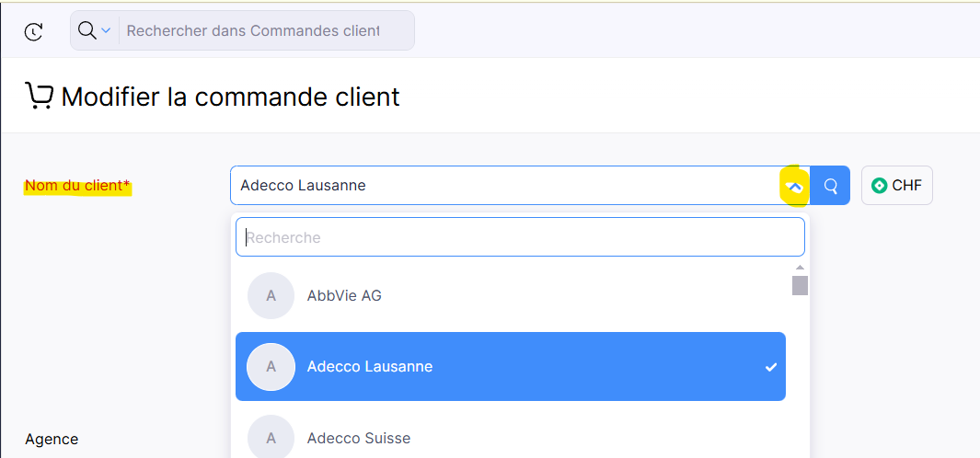Click the green currency icon beside CHF
Screen dimensions: 980x458
tap(880, 186)
